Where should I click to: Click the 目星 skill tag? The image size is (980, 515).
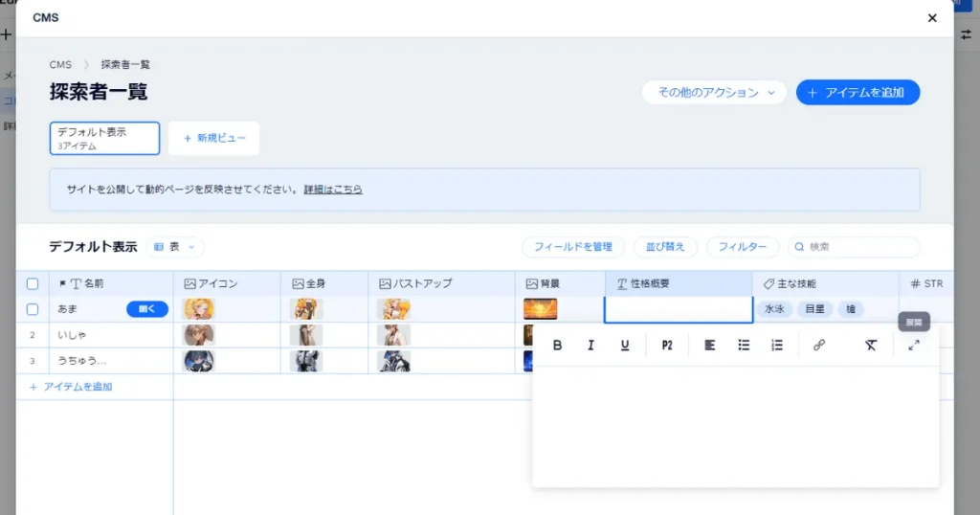tap(814, 309)
